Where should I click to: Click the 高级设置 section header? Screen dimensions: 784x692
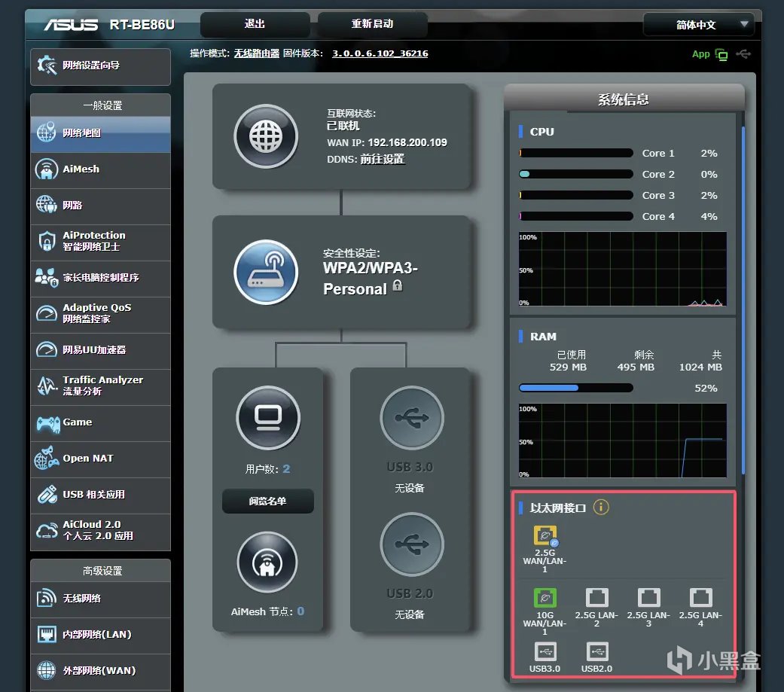[100, 571]
